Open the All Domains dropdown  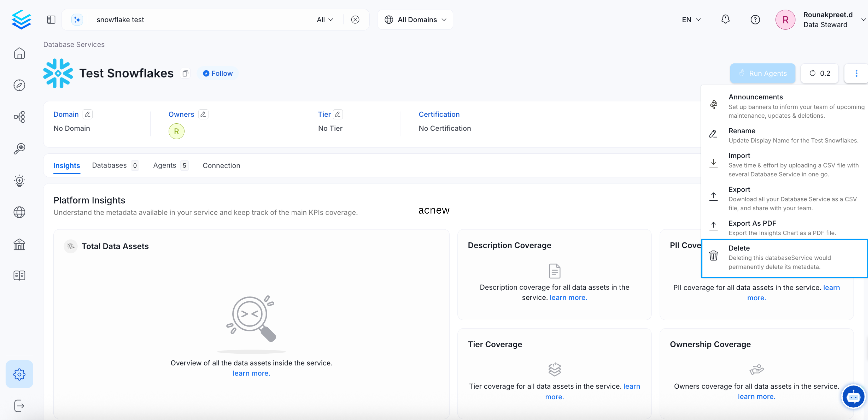(415, 19)
